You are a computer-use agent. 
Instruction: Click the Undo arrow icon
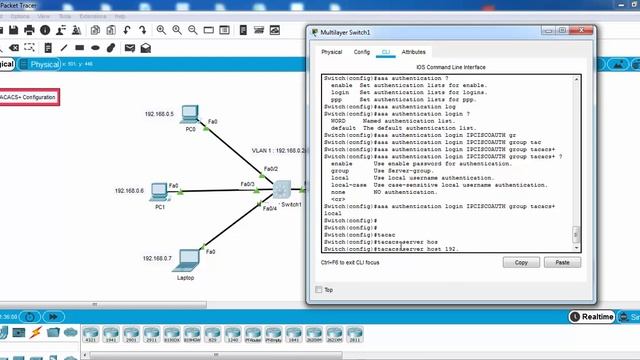tap(127, 30)
